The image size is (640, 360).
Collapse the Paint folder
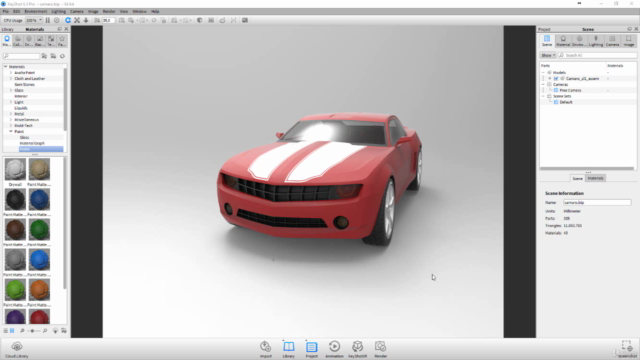click(11, 131)
